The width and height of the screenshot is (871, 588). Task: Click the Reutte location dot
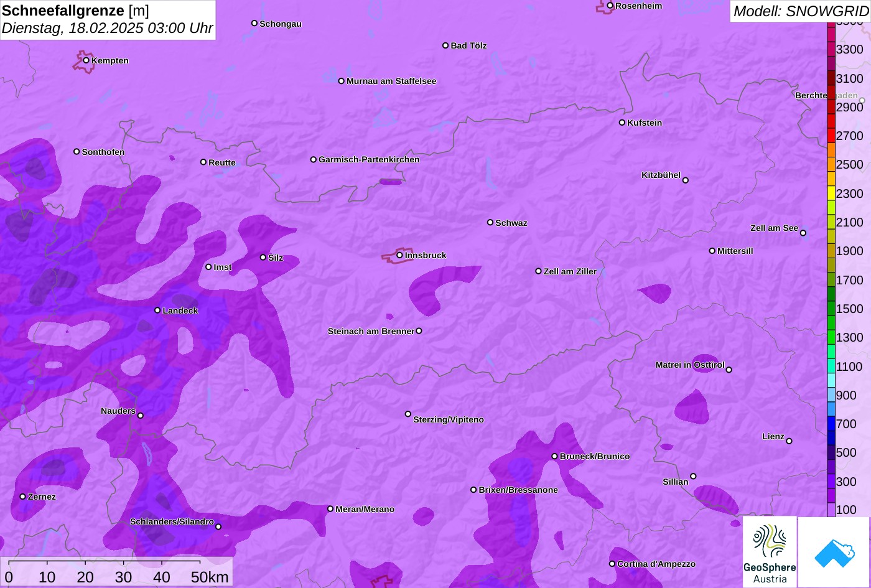tap(203, 162)
